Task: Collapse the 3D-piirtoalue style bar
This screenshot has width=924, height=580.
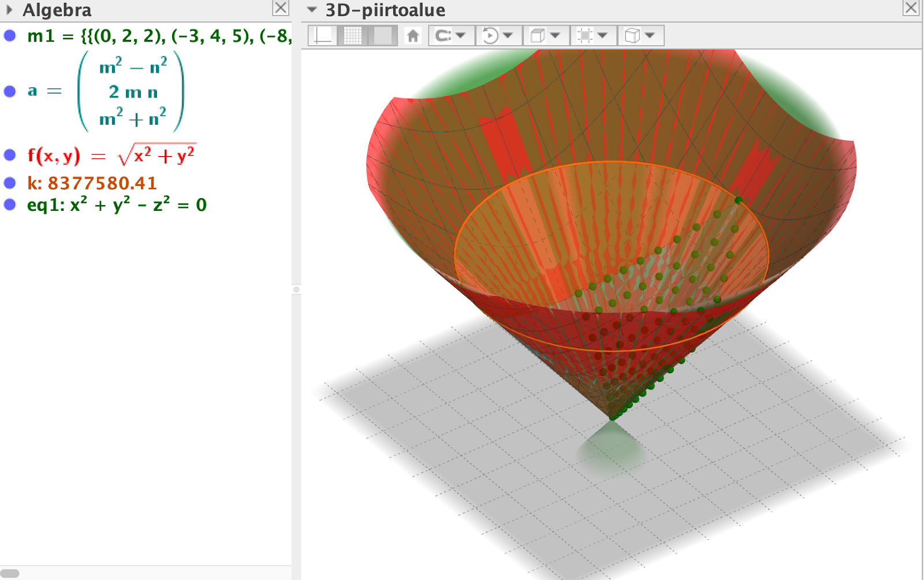Action: pyautogui.click(x=312, y=9)
